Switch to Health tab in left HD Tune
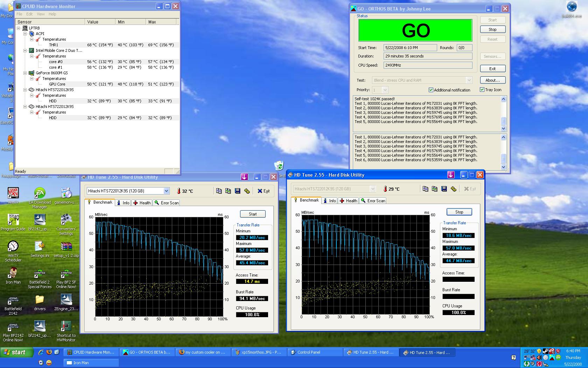Image resolution: width=588 pixels, height=368 pixels. [142, 203]
